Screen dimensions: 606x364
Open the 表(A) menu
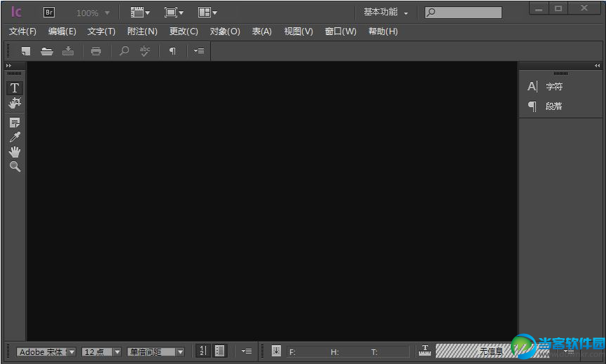(x=261, y=31)
